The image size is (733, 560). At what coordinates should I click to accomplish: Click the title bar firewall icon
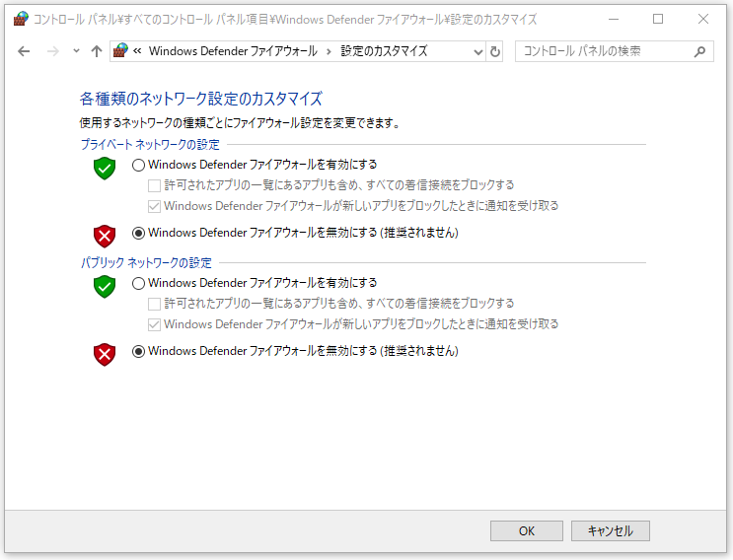pos(21,19)
